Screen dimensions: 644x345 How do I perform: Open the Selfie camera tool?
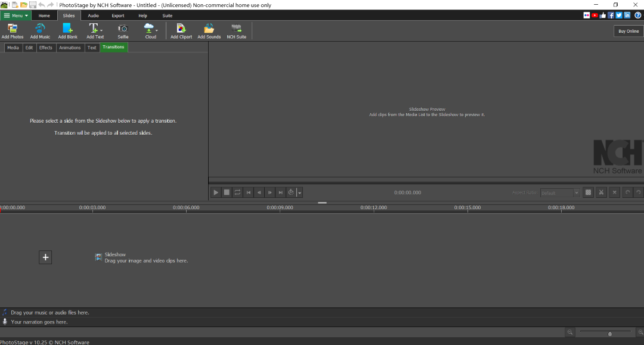(x=123, y=31)
